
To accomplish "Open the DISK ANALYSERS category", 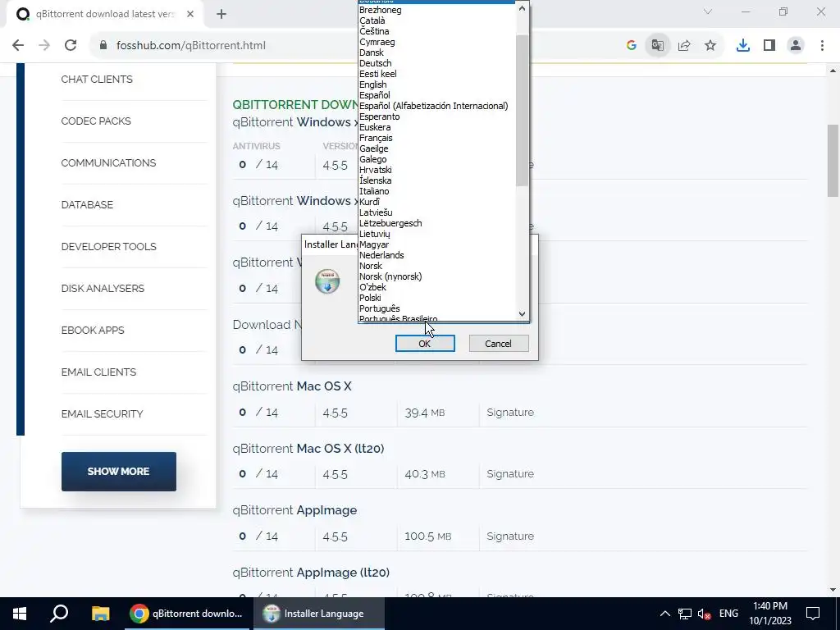I will point(103,288).
